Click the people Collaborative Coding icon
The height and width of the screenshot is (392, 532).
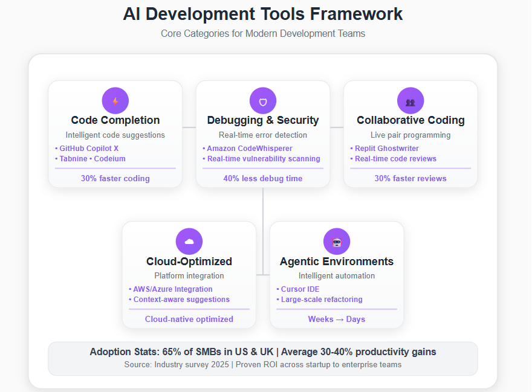(x=410, y=101)
